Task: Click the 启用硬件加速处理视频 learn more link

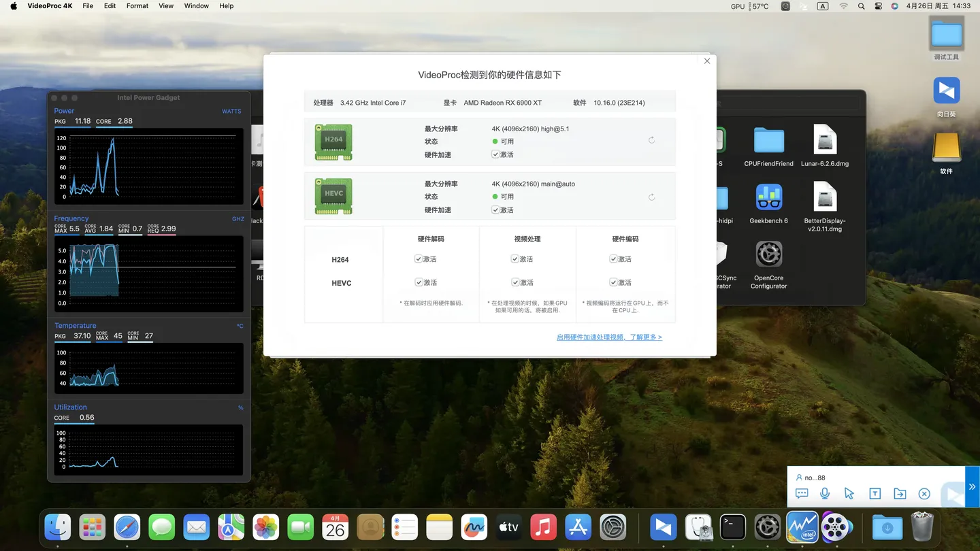Action: (609, 337)
